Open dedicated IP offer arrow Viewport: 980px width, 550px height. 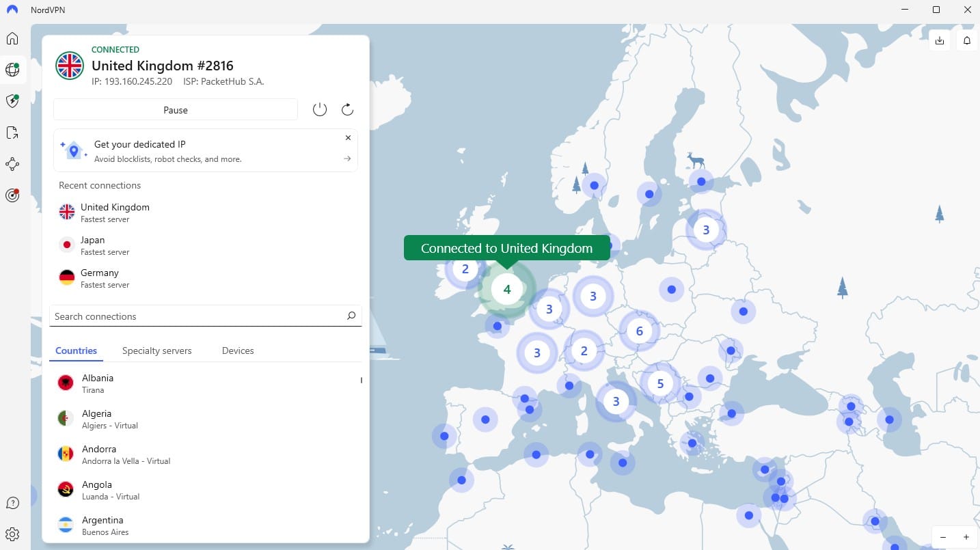point(347,159)
